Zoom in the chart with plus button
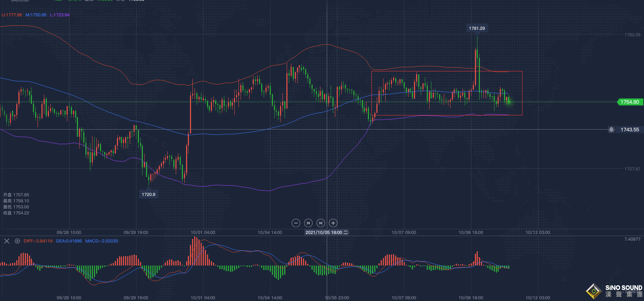The height and width of the screenshot is (301, 644). coord(333,223)
